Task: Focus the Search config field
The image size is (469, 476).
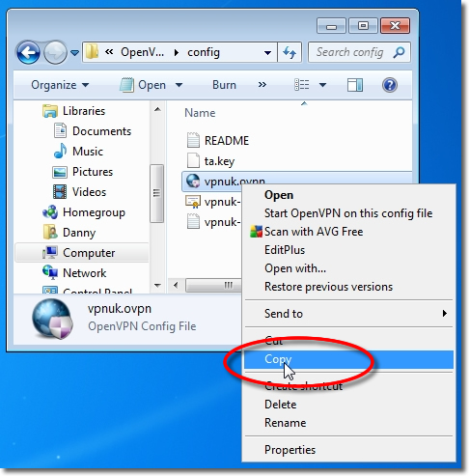Action: point(359,52)
